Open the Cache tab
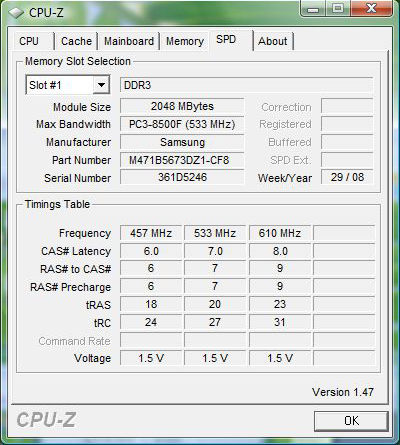Image resolution: width=400 pixels, height=445 pixels. (76, 41)
